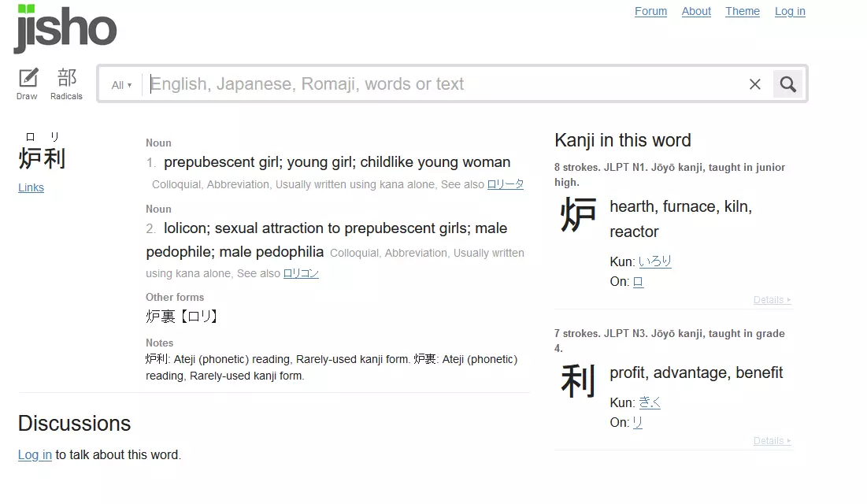867x504 pixels.
Task: Select the headword 炉利
Action: point(42,159)
